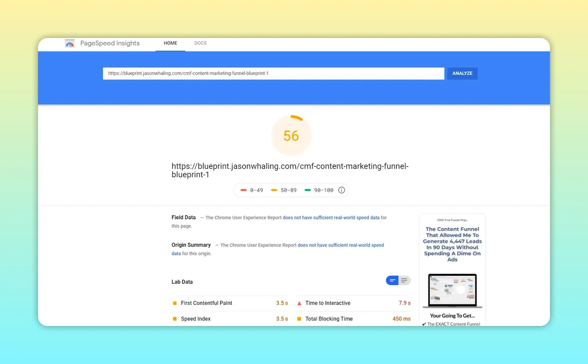Click the ANALYZE button
The height and width of the screenshot is (364, 588).
(x=462, y=73)
